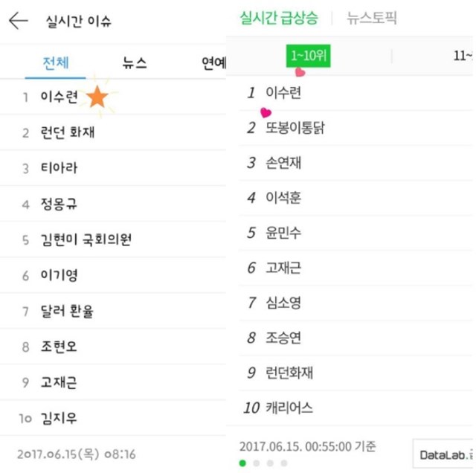The height and width of the screenshot is (473, 476).
Task: Open 런던 화재 trending issue
Action: 68,133
